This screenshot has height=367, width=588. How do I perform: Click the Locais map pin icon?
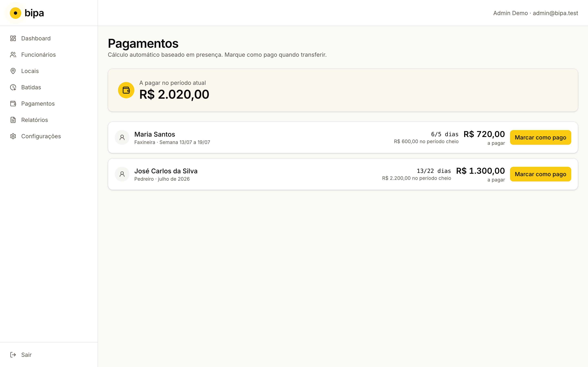13,71
